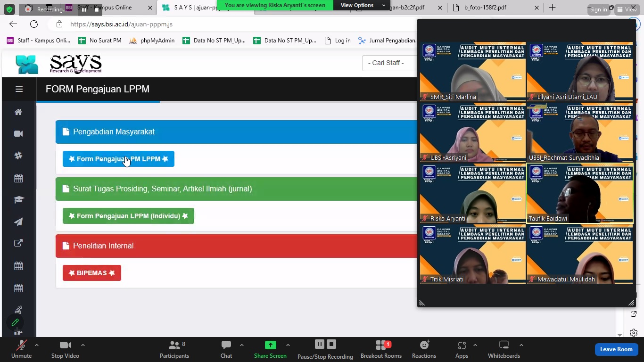The height and width of the screenshot is (362, 644).
Task: Click the green annotation pencil icon
Action: coord(15,322)
